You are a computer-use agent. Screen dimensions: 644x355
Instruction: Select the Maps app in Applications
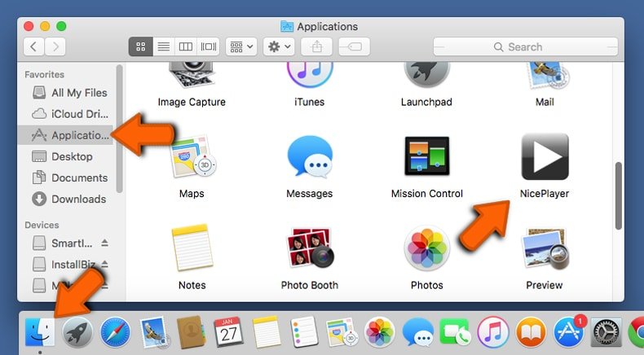[192, 157]
